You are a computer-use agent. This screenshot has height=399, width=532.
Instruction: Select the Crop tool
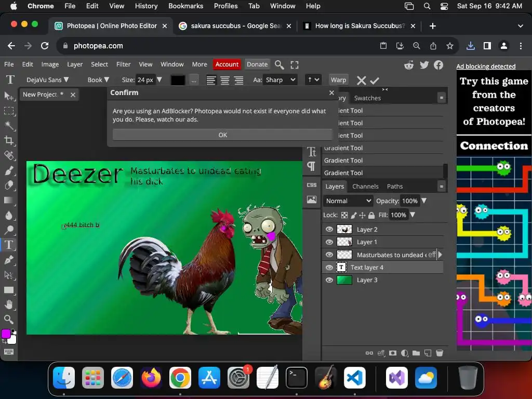click(9, 140)
